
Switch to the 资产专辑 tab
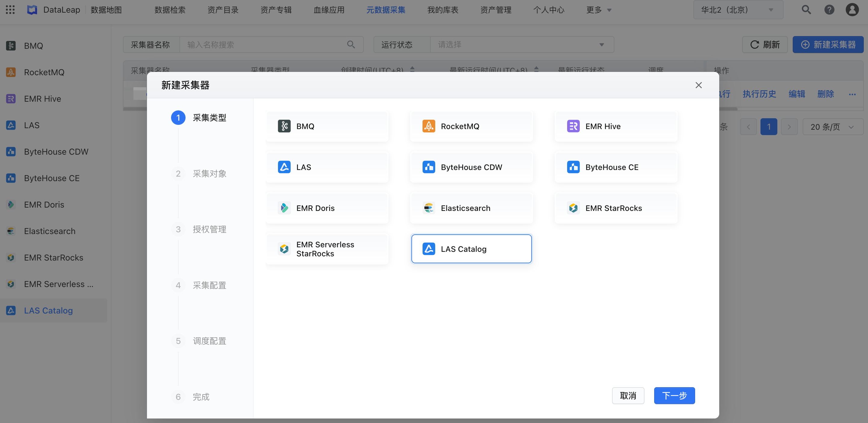[x=276, y=10]
